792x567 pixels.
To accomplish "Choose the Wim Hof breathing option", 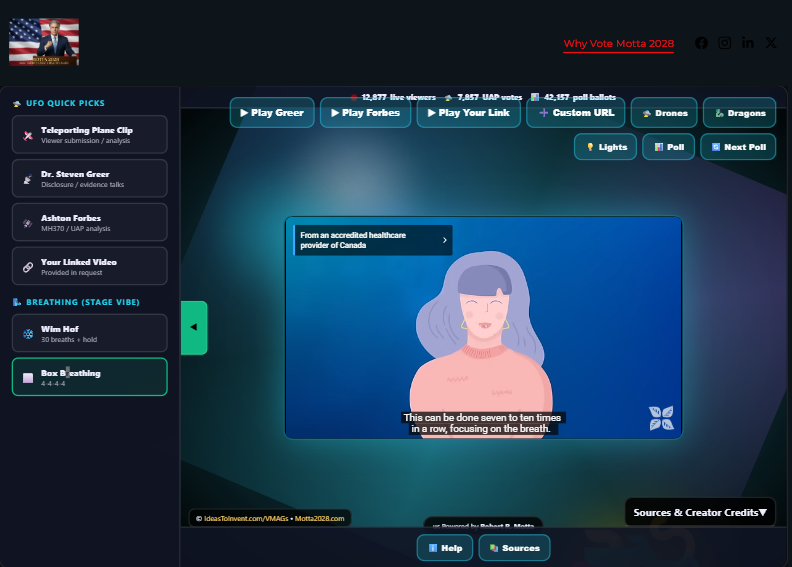I will click(x=89, y=333).
